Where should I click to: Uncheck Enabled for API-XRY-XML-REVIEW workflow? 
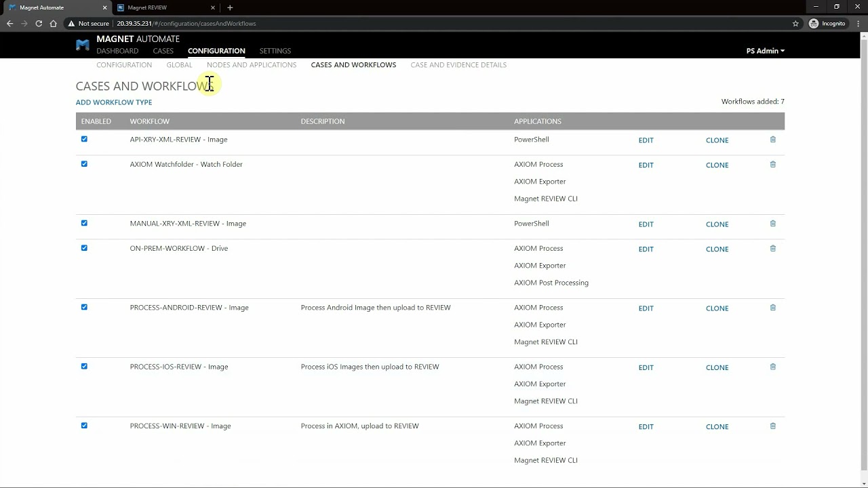[x=84, y=139]
